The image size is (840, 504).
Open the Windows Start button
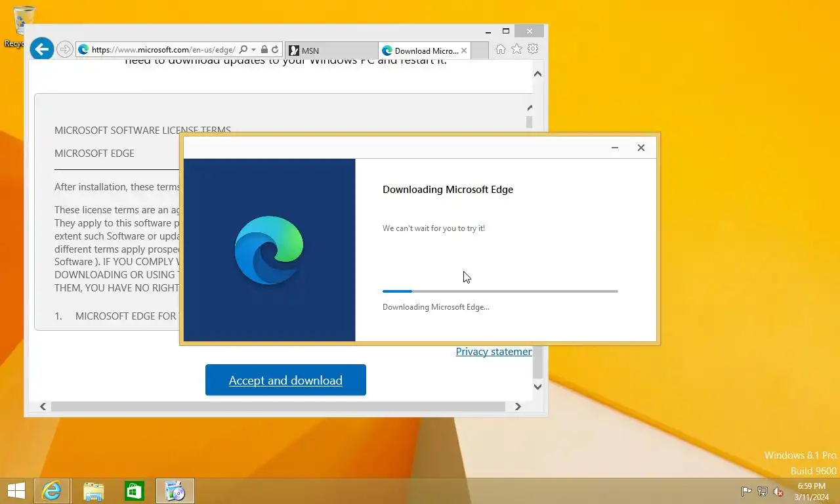(16, 491)
